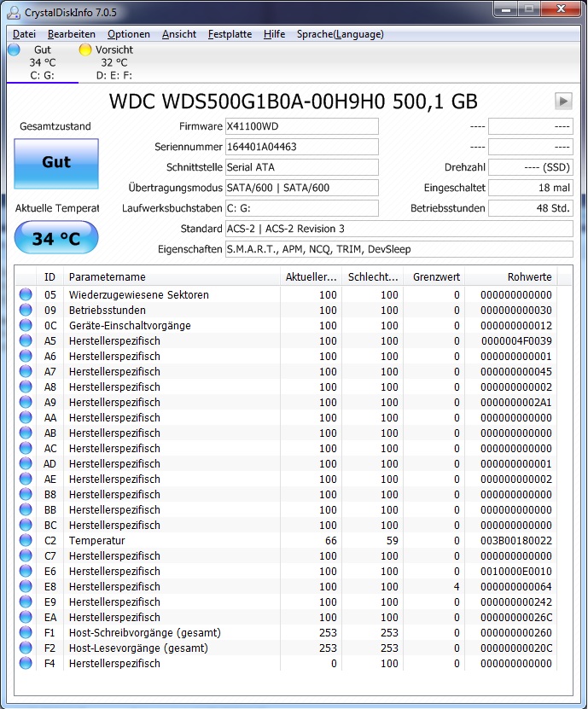Select the Wiederzugewiesene Sektoren row text
The width and height of the screenshot is (588, 709).
139,295
